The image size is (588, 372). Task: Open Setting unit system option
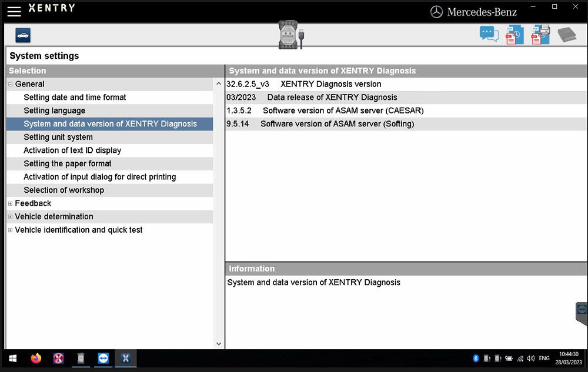(x=58, y=137)
